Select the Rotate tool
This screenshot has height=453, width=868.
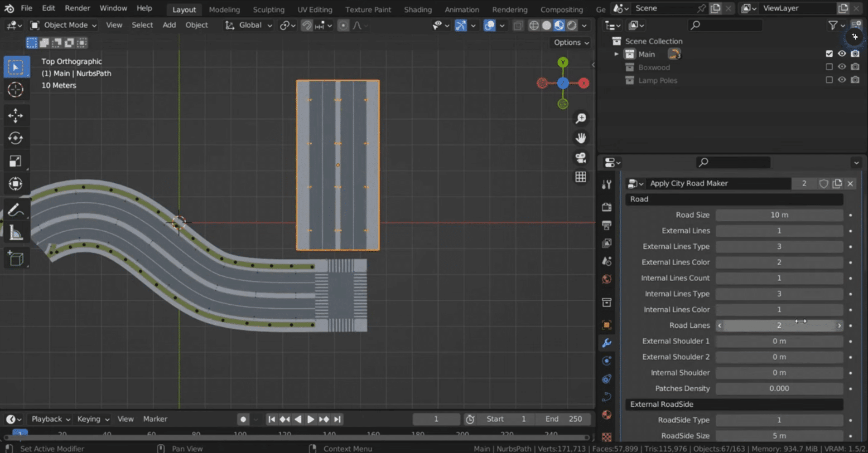coord(15,138)
